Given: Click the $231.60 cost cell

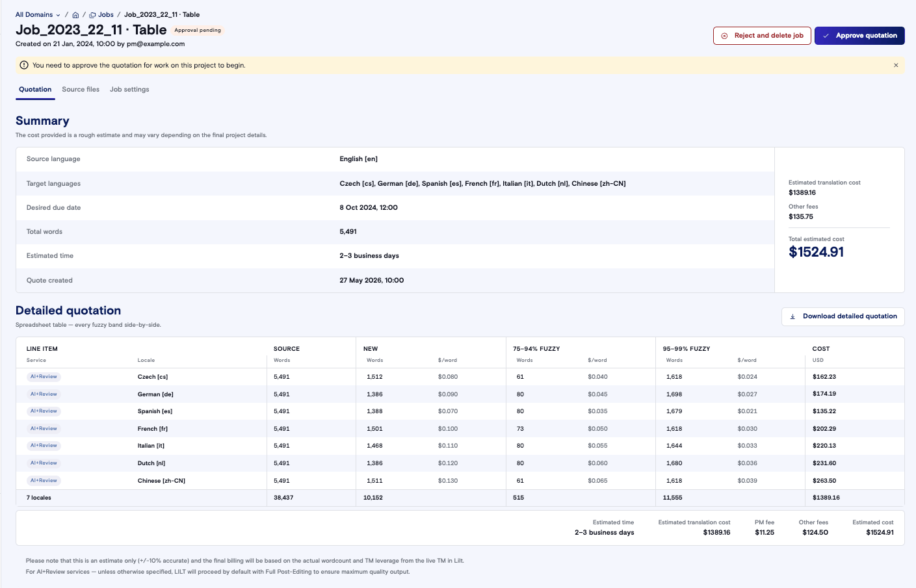Looking at the screenshot, I should coord(824,463).
